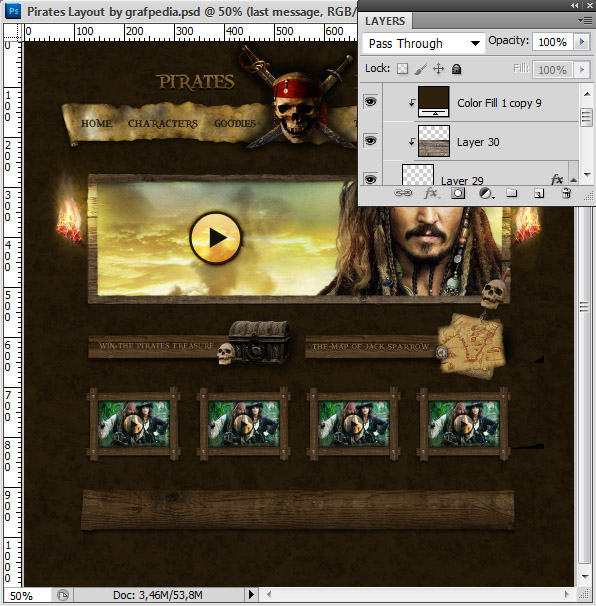
Task: Collapse the panel with double-arrow icon
Action: tap(575, 5)
